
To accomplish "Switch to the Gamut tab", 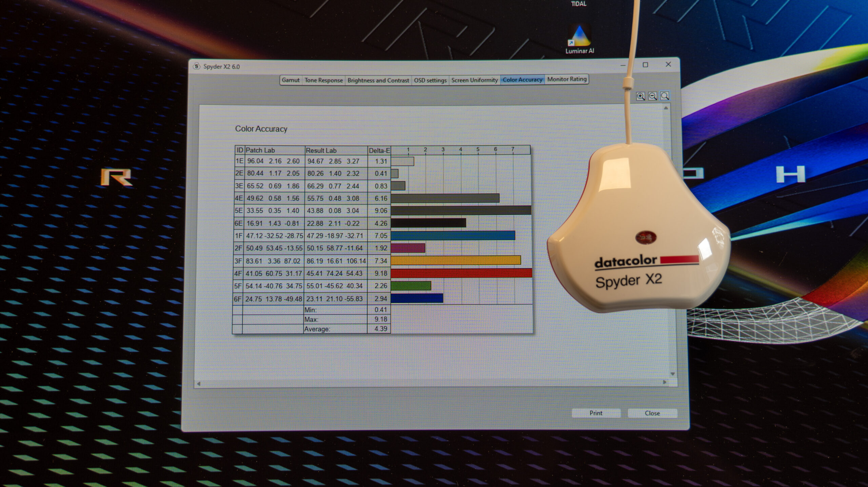I will pyautogui.click(x=291, y=80).
